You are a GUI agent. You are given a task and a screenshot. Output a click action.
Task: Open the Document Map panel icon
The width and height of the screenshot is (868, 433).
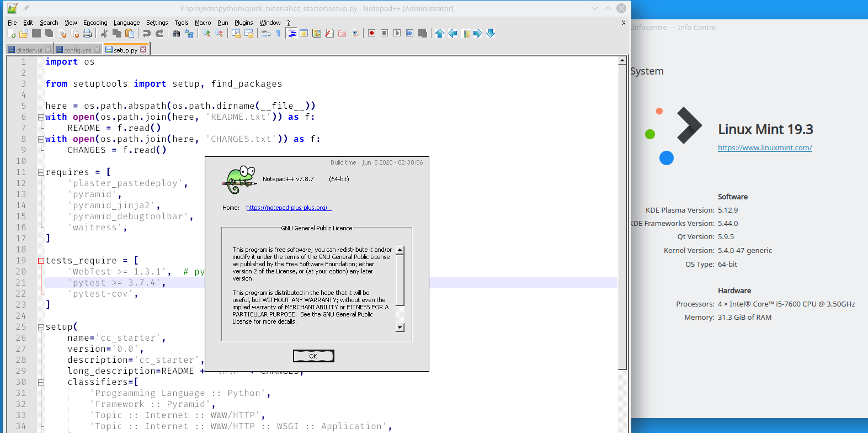click(x=317, y=33)
